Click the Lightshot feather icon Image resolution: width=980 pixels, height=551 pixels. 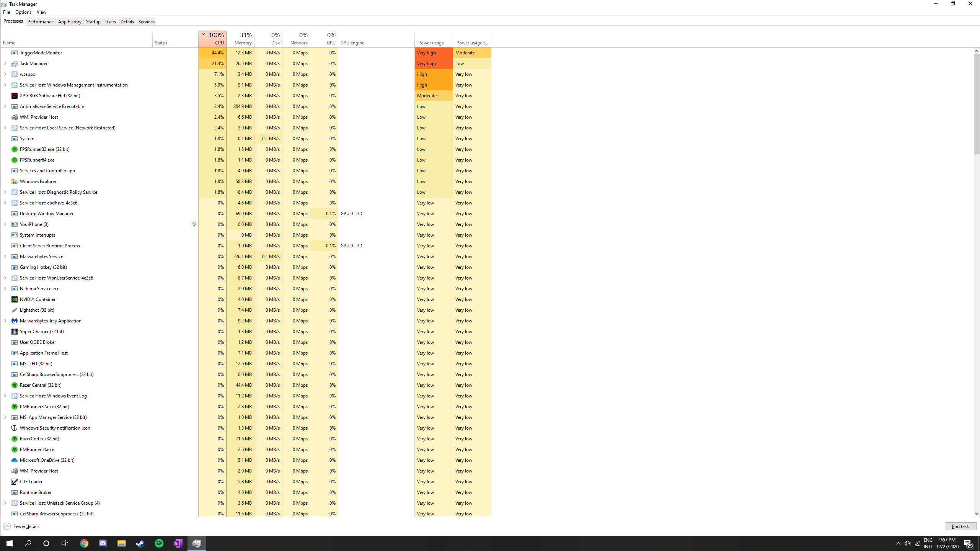click(15, 310)
